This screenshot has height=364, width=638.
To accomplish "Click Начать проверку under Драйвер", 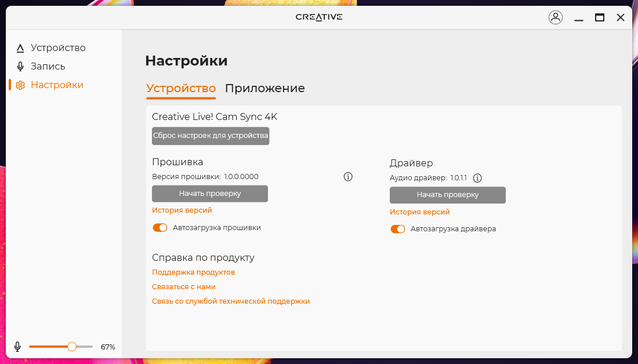I will point(448,195).
